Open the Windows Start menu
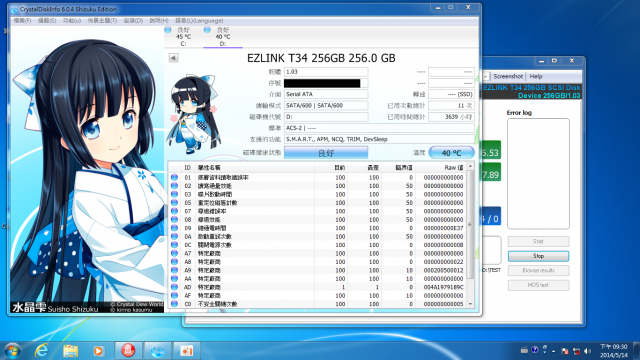This screenshot has height=360, width=640. [12, 351]
